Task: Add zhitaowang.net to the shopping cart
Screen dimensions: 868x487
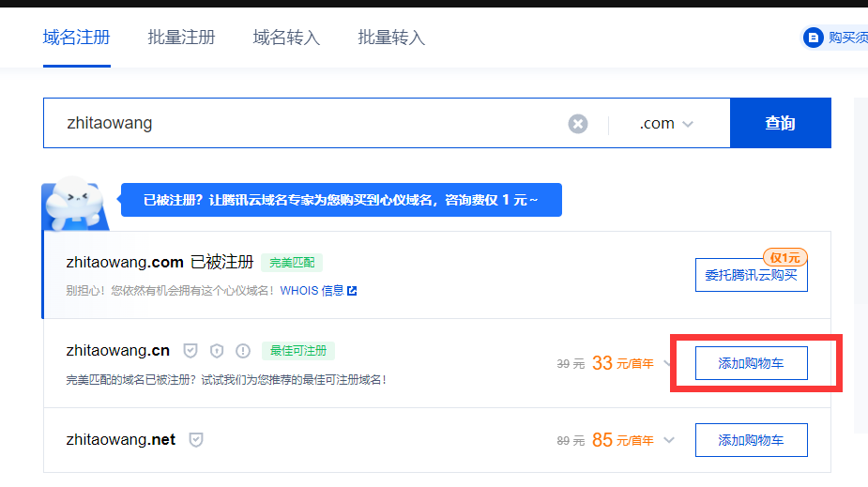Action: pos(752,440)
